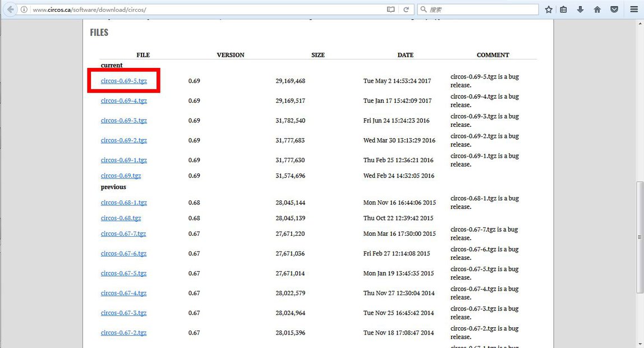This screenshot has height=348, width=644.
Task: Download circos-0.69-3.tgz
Action: [123, 120]
